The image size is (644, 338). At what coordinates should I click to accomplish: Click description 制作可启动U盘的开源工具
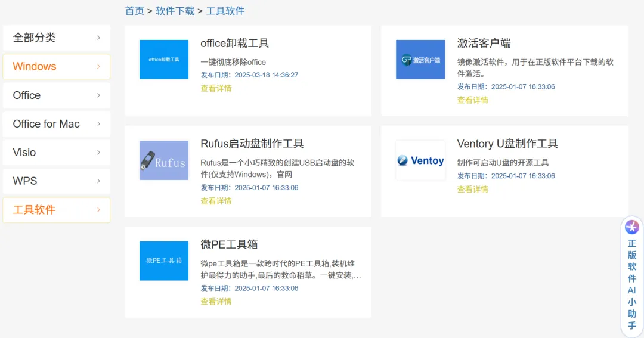click(503, 163)
